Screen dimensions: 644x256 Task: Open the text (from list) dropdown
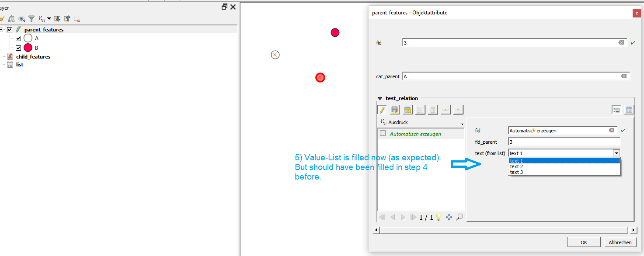click(616, 153)
